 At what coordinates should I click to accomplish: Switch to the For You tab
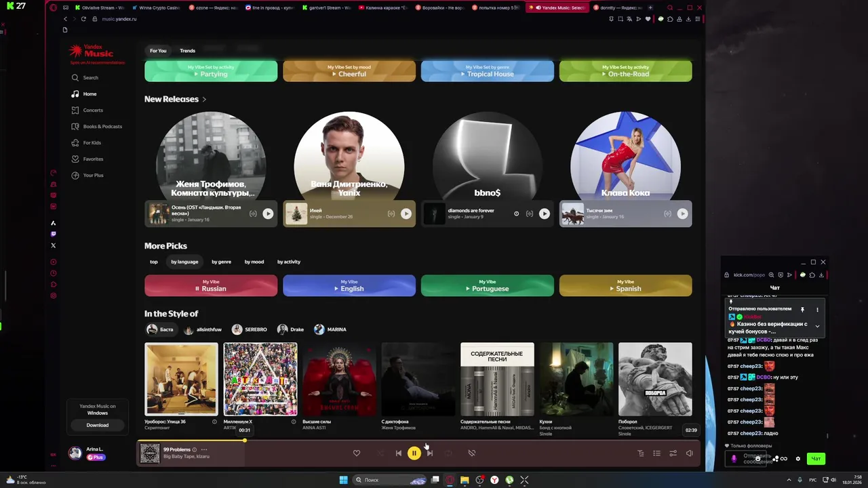[158, 51]
